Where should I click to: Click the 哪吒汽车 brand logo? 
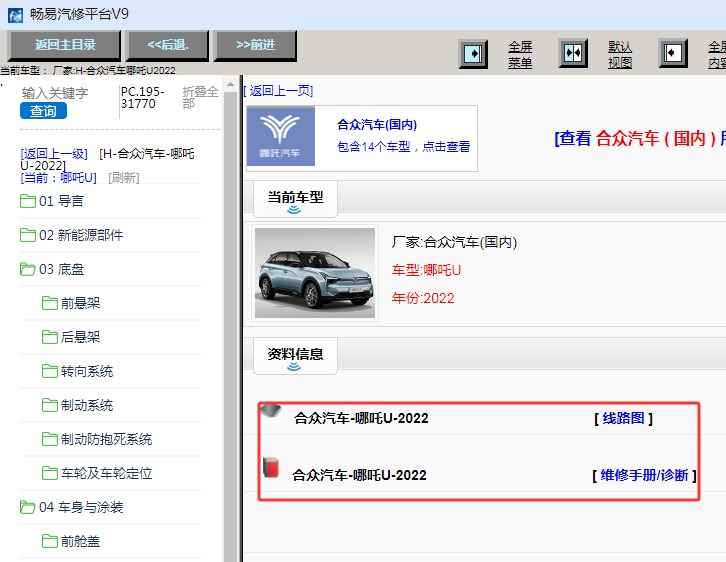281,136
